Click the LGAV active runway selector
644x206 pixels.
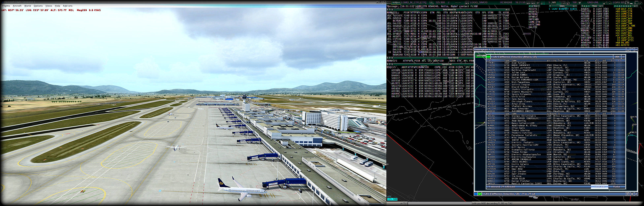click(x=619, y=2)
